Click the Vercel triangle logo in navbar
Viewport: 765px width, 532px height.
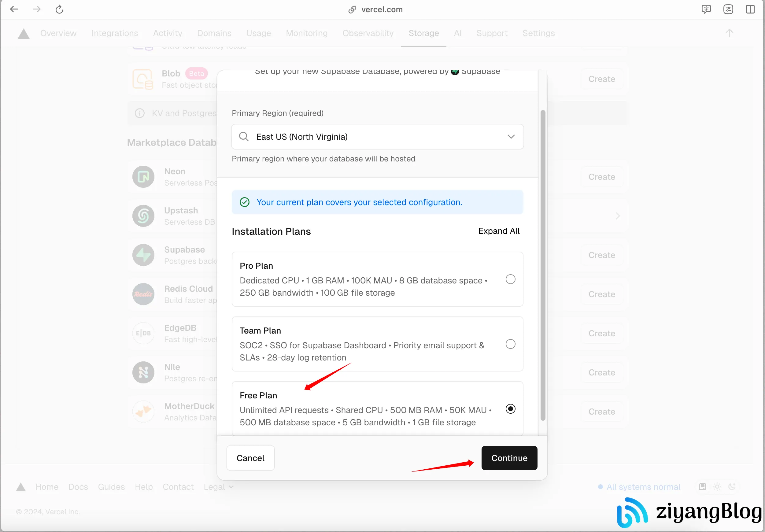(x=23, y=34)
